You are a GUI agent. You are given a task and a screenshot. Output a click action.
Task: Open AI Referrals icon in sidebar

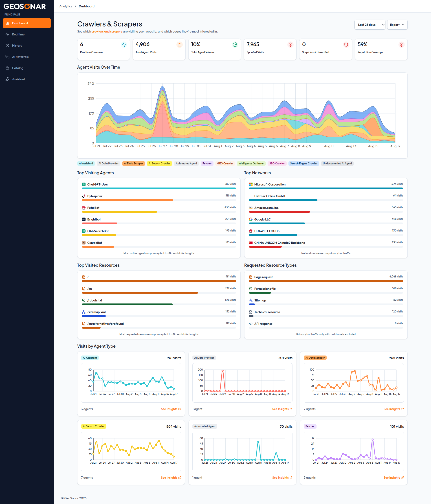click(x=8, y=57)
